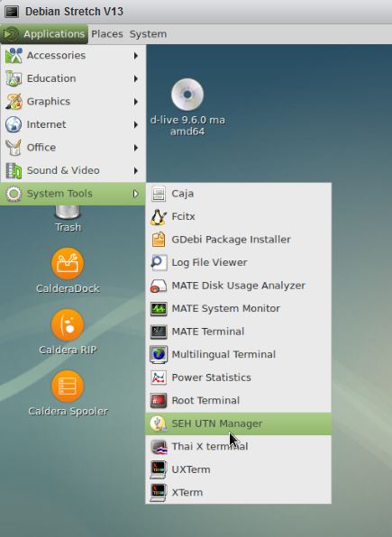392x537 pixels.
Task: Open the Caldera RIP desktop icon
Action: [x=68, y=325]
